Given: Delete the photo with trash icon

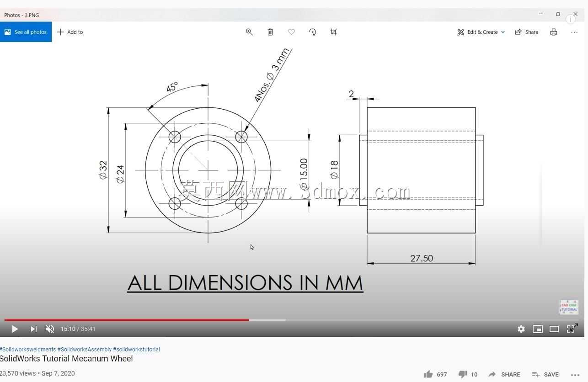Looking at the screenshot, I should coord(270,32).
